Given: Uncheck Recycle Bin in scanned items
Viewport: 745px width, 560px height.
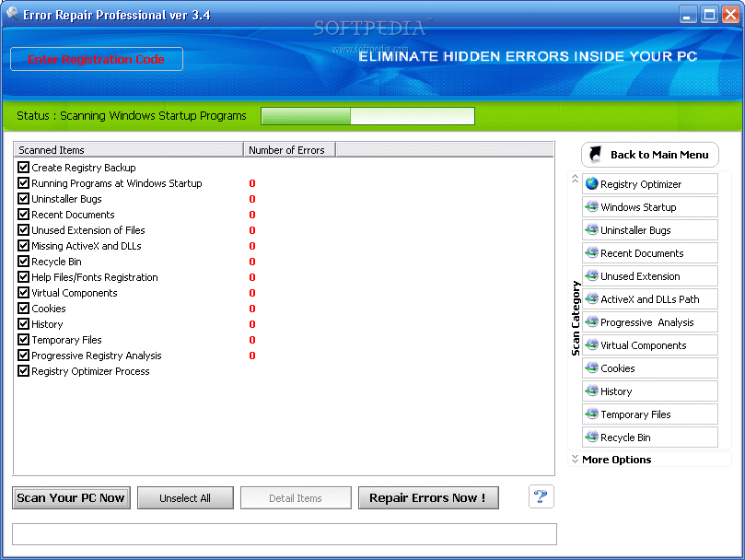Looking at the screenshot, I should 23,261.
